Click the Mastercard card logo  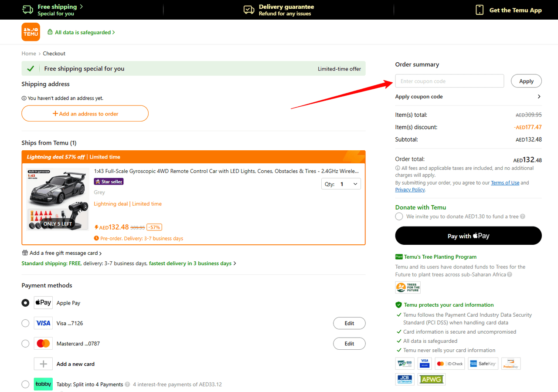point(43,344)
